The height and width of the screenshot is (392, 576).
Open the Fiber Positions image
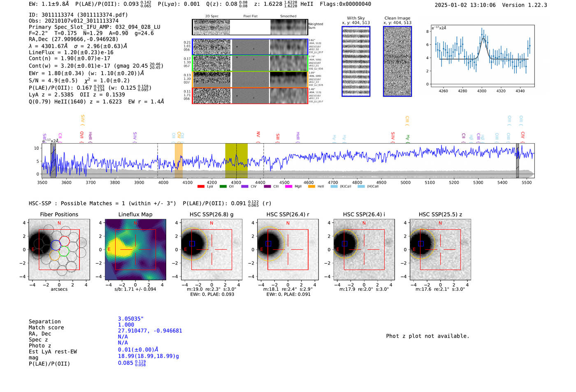[x=59, y=250]
